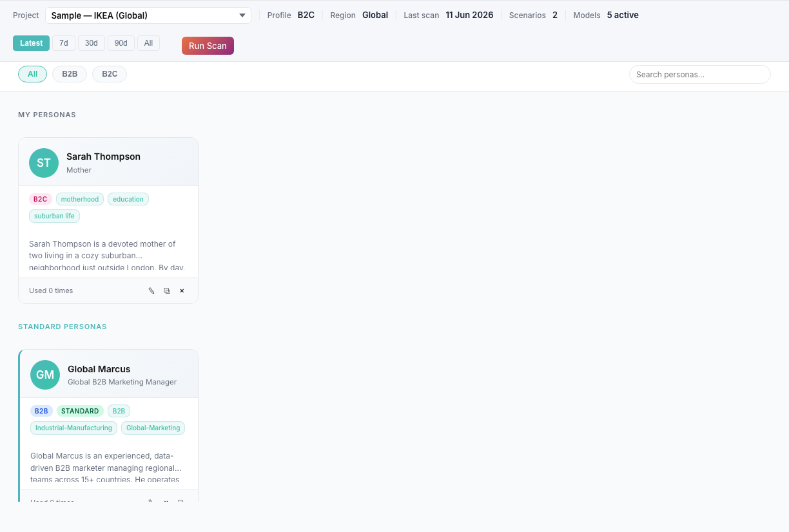Click the STANDARD badge on Global Marcus
Image resolution: width=789 pixels, height=532 pixels.
click(x=80, y=411)
